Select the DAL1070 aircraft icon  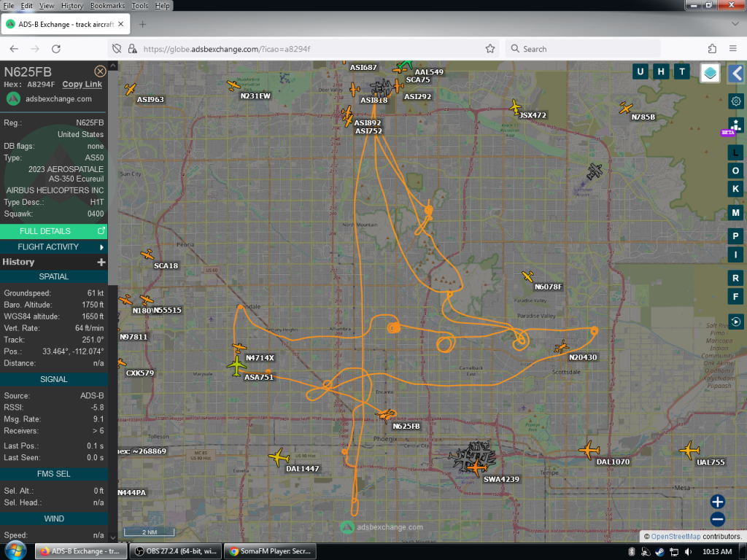tap(589, 449)
